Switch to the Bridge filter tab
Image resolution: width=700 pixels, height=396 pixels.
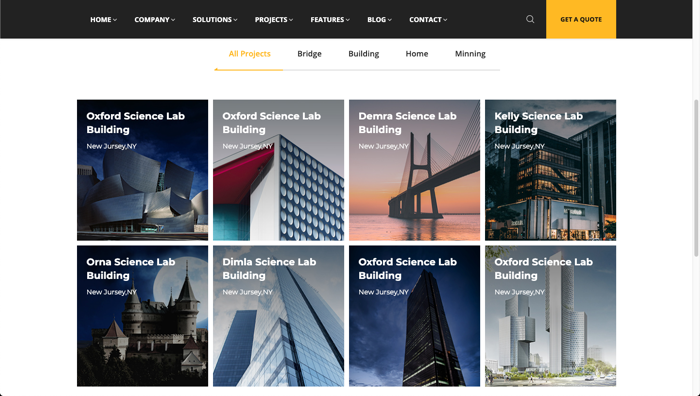[309, 54]
